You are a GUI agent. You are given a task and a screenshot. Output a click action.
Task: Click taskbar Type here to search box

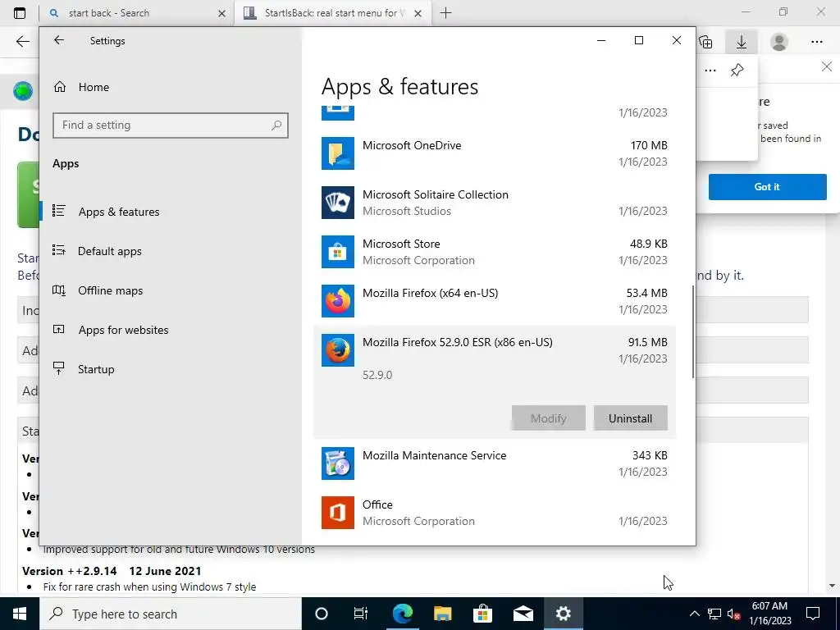171,614
